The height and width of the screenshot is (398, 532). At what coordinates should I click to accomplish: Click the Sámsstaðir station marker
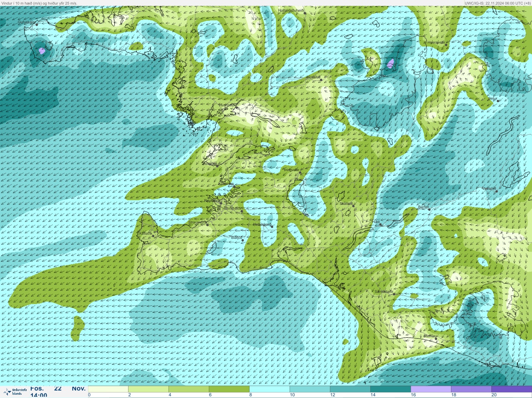point(394,294)
